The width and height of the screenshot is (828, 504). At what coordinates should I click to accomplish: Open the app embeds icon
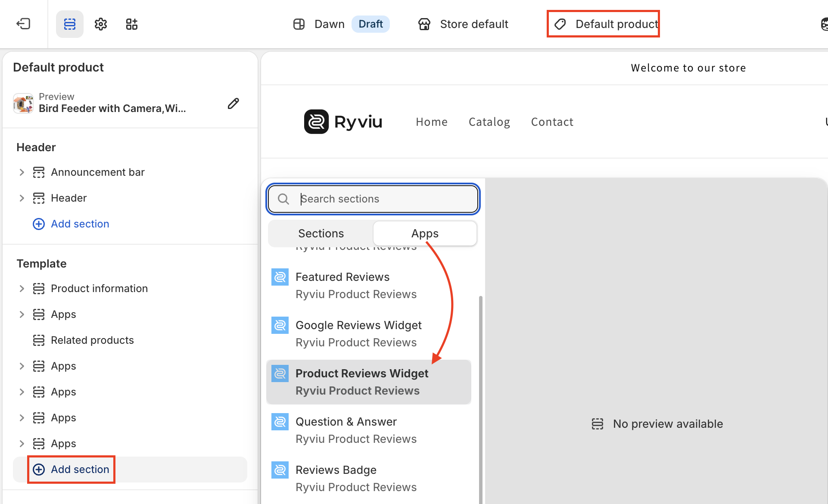coord(132,24)
